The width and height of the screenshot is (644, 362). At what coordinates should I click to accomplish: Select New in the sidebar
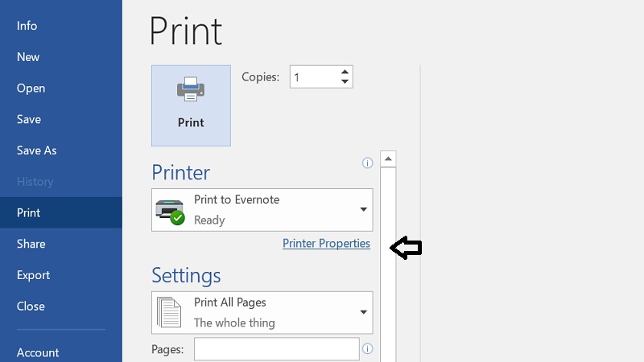pos(28,57)
